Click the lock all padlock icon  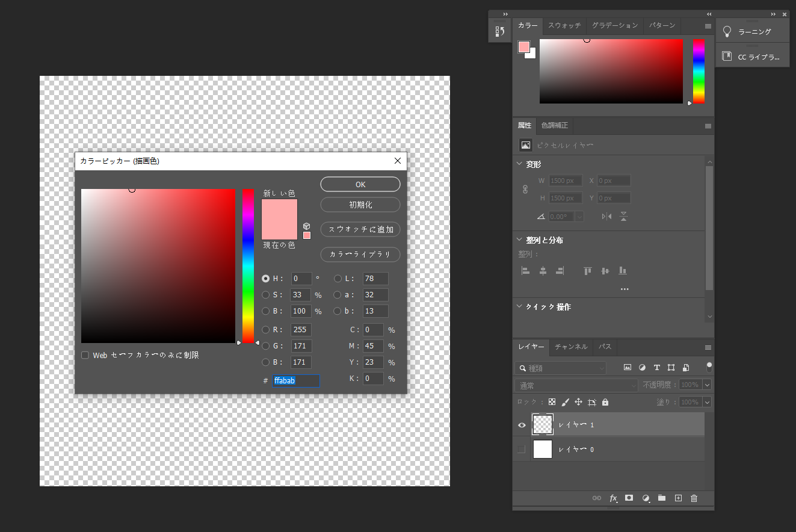pyautogui.click(x=605, y=402)
